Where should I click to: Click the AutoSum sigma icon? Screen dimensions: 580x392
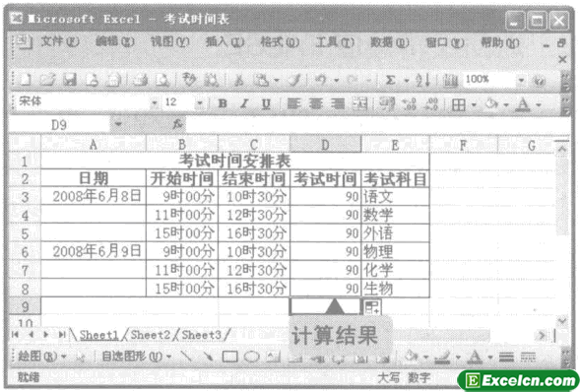point(391,80)
